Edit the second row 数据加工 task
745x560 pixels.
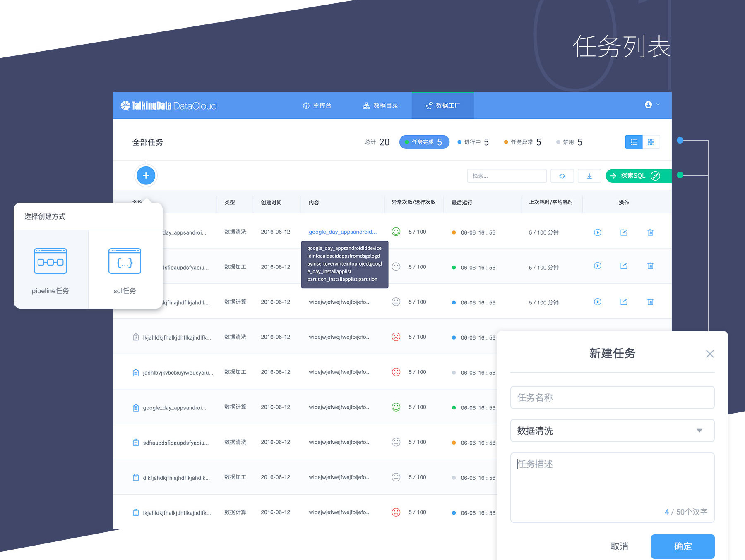click(x=624, y=266)
